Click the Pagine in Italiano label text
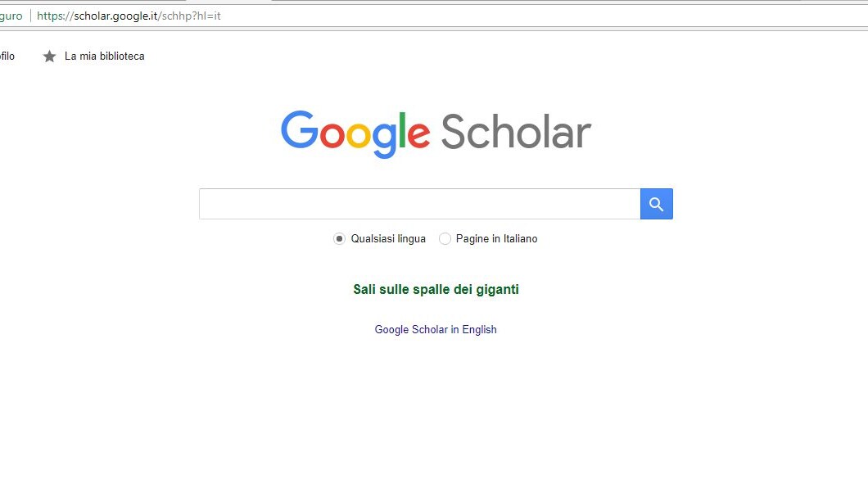 coord(496,239)
